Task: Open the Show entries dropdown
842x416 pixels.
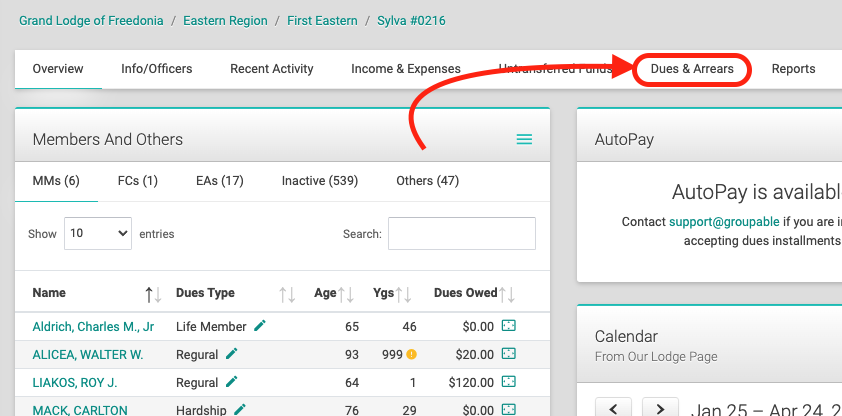Action: [x=98, y=233]
